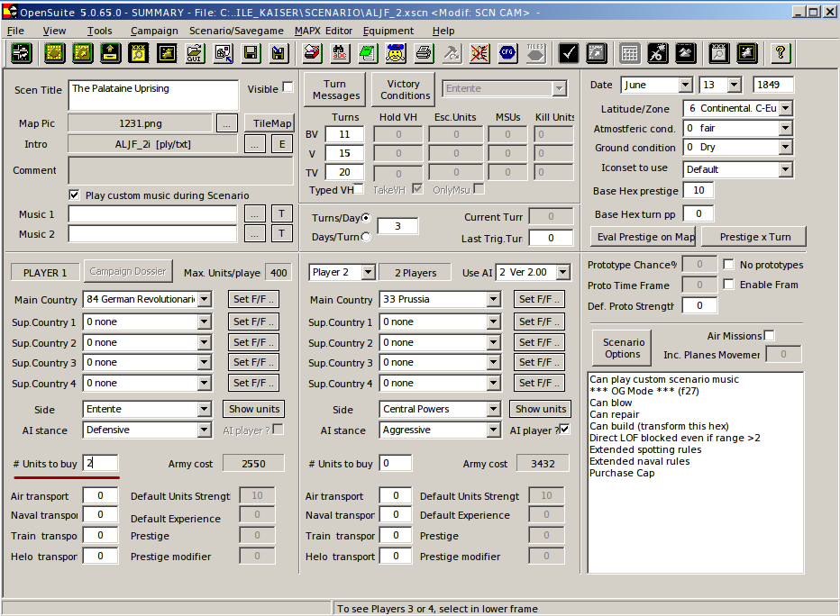Open the Iconset to use dropdown
Viewport: 840px width, 616px height.
pyautogui.click(x=785, y=169)
